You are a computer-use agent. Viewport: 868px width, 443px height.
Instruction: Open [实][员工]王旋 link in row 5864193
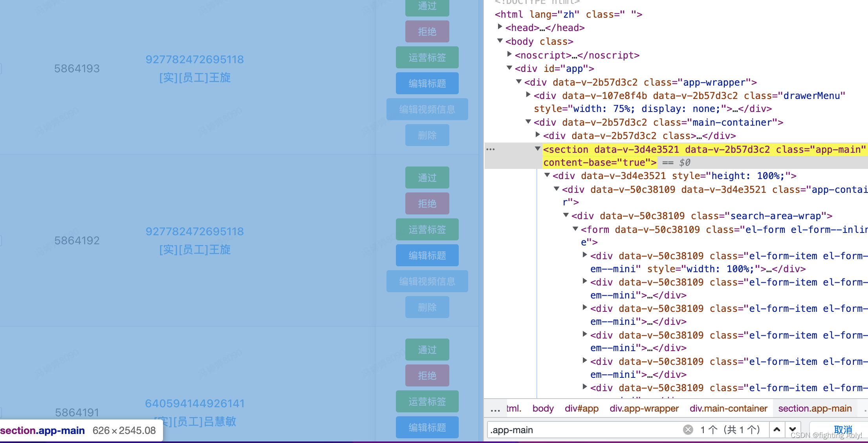[195, 78]
